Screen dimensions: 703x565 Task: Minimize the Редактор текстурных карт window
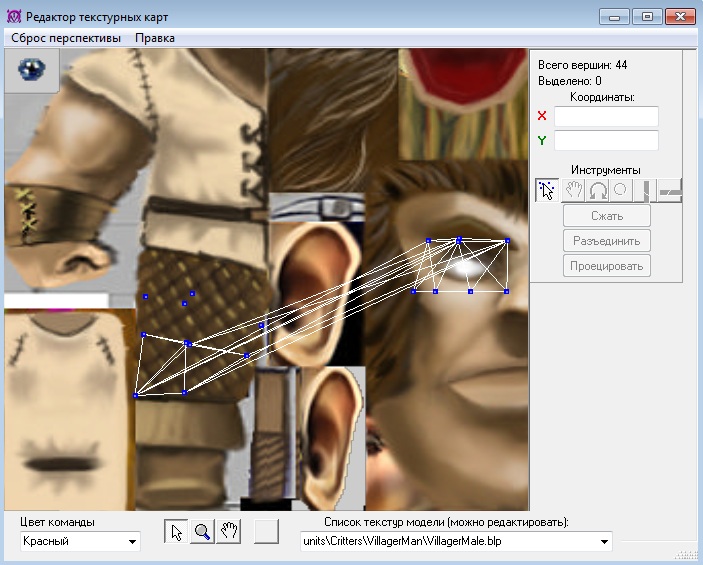tap(614, 17)
